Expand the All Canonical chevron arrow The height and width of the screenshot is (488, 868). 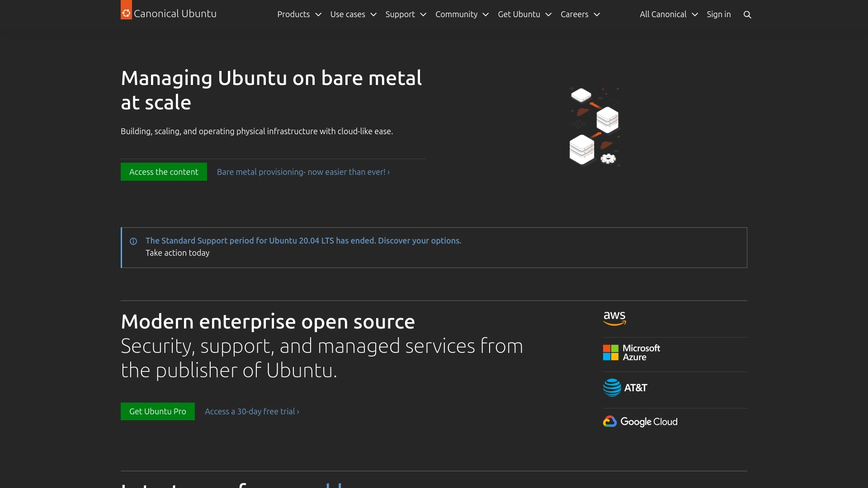(x=695, y=14)
